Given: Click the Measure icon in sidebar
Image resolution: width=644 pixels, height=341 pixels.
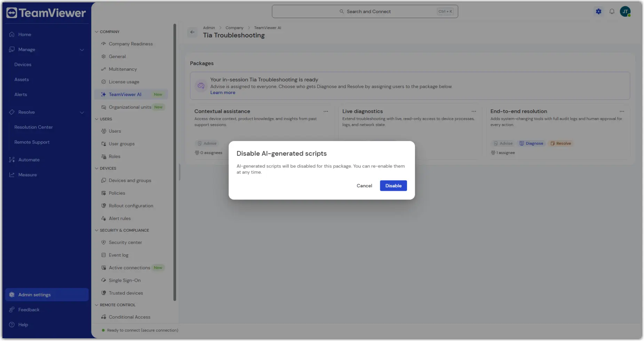Looking at the screenshot, I should 12,175.
